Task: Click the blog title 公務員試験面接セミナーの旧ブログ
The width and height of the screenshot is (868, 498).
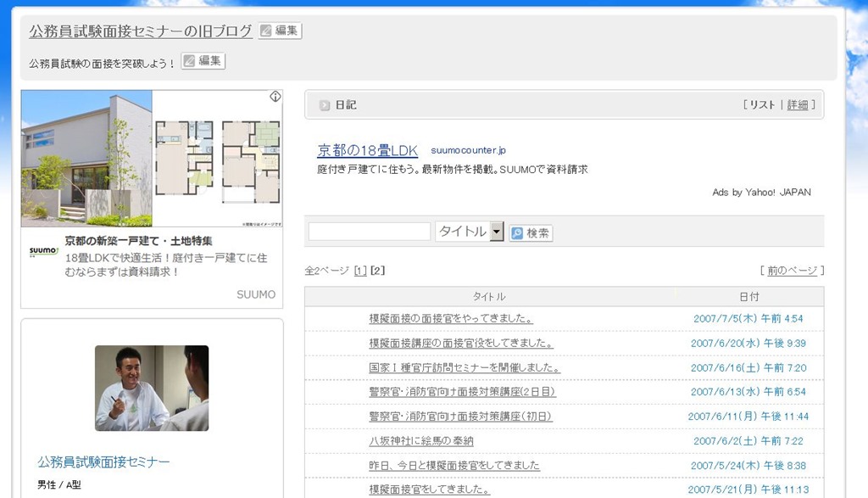Action: (x=141, y=31)
